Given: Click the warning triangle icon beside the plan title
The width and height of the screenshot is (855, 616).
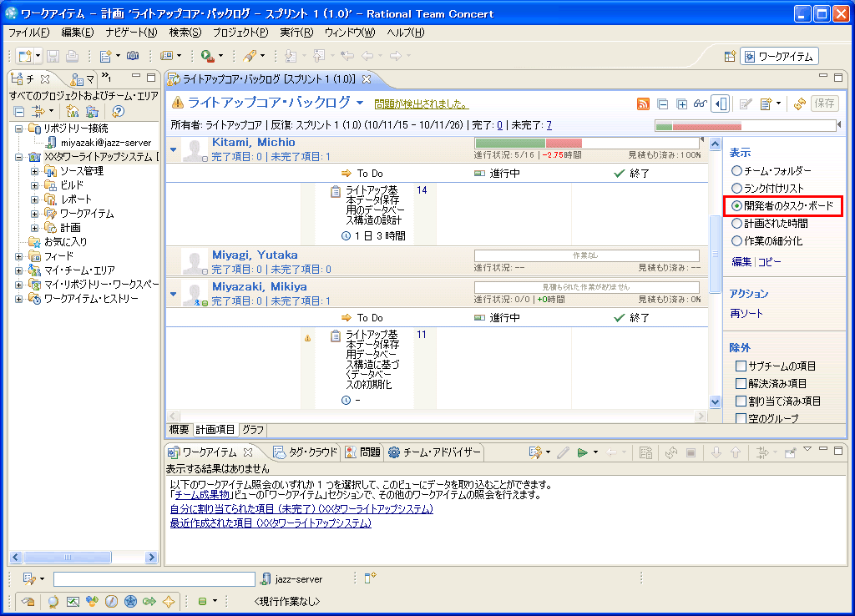Looking at the screenshot, I should (x=177, y=103).
